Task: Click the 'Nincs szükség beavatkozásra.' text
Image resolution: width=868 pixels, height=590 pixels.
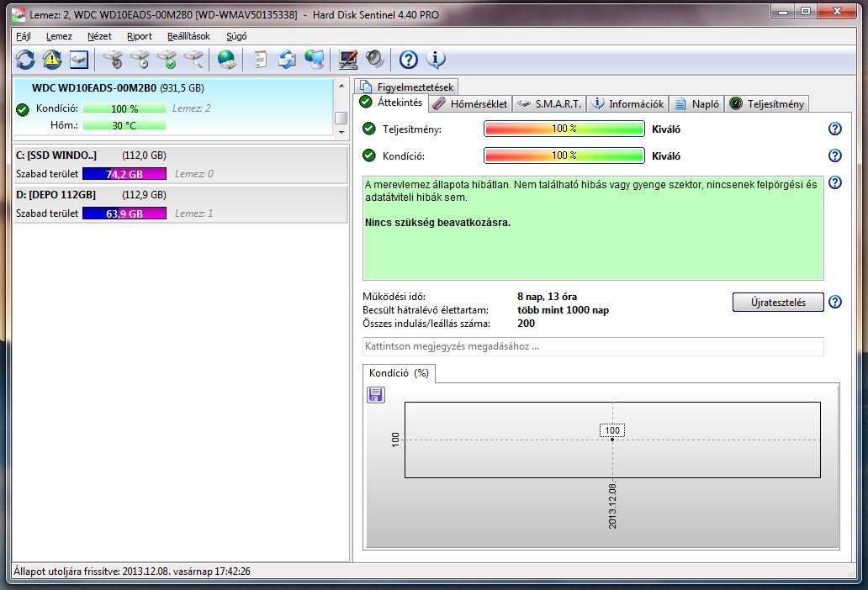Action: (x=437, y=222)
